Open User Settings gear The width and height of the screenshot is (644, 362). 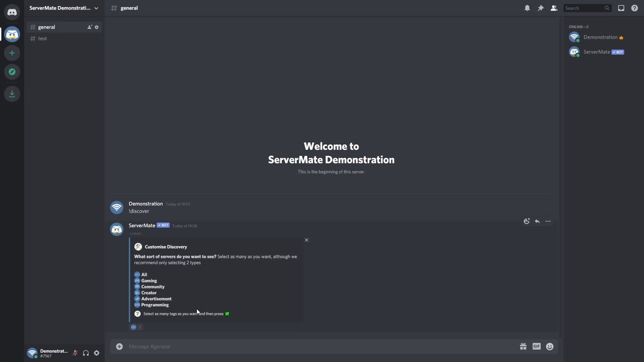coord(97,353)
